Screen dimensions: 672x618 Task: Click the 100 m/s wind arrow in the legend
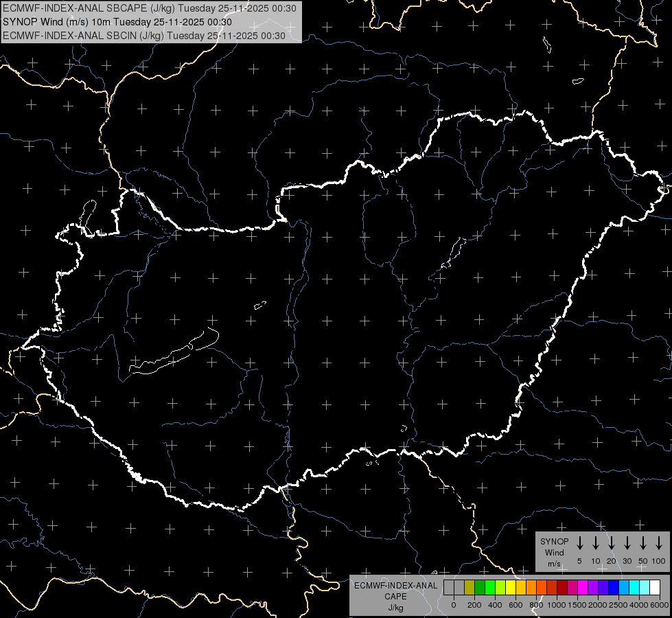(659, 542)
